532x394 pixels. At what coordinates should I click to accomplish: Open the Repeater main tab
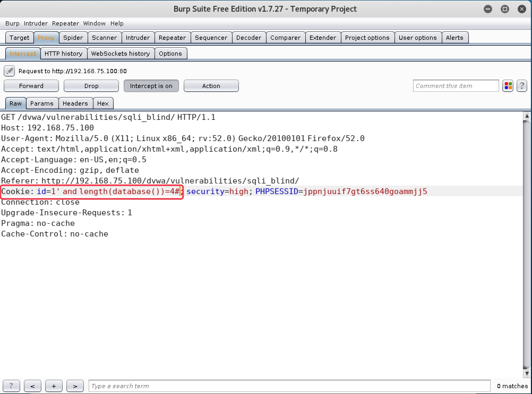(x=172, y=38)
